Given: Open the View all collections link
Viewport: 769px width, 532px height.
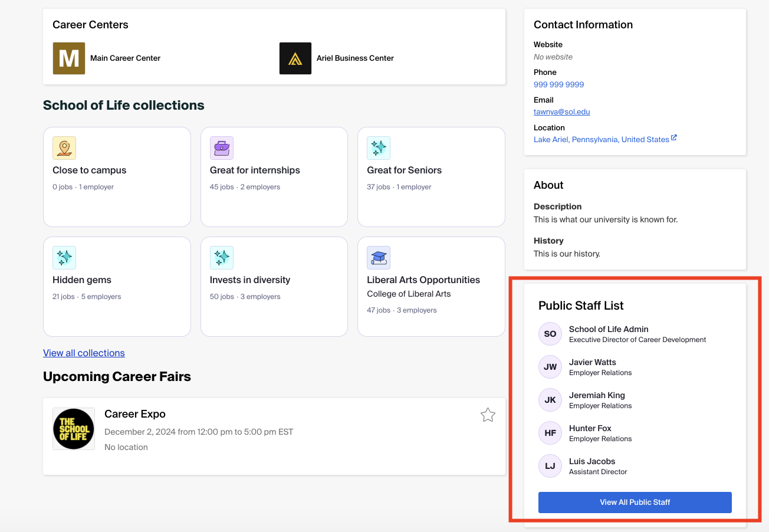Looking at the screenshot, I should coord(84,353).
